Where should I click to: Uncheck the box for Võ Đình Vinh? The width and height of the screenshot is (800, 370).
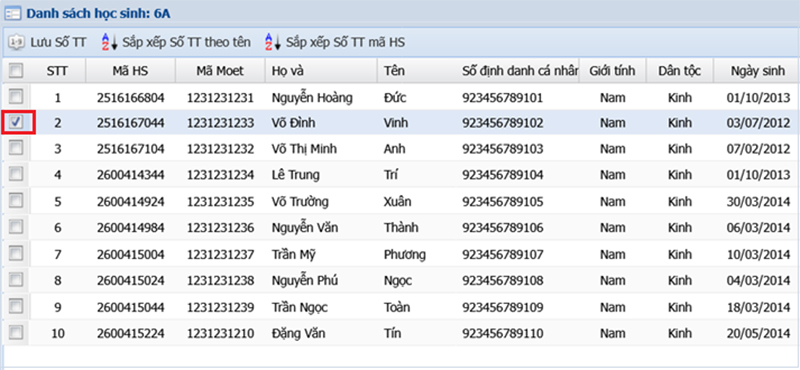16,122
